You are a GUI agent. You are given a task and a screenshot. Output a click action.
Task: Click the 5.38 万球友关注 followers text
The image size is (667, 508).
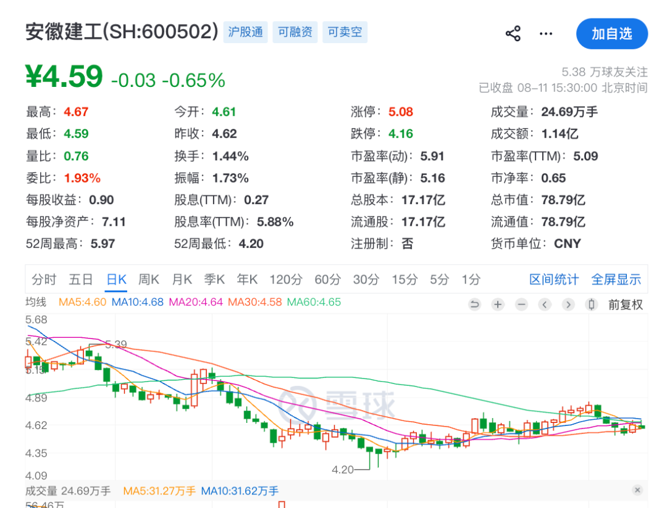point(604,71)
